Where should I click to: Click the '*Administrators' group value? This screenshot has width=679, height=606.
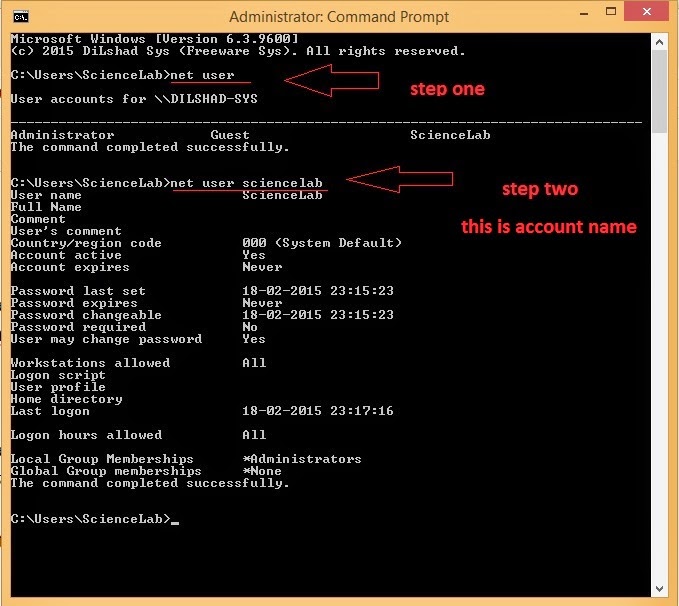[302, 459]
